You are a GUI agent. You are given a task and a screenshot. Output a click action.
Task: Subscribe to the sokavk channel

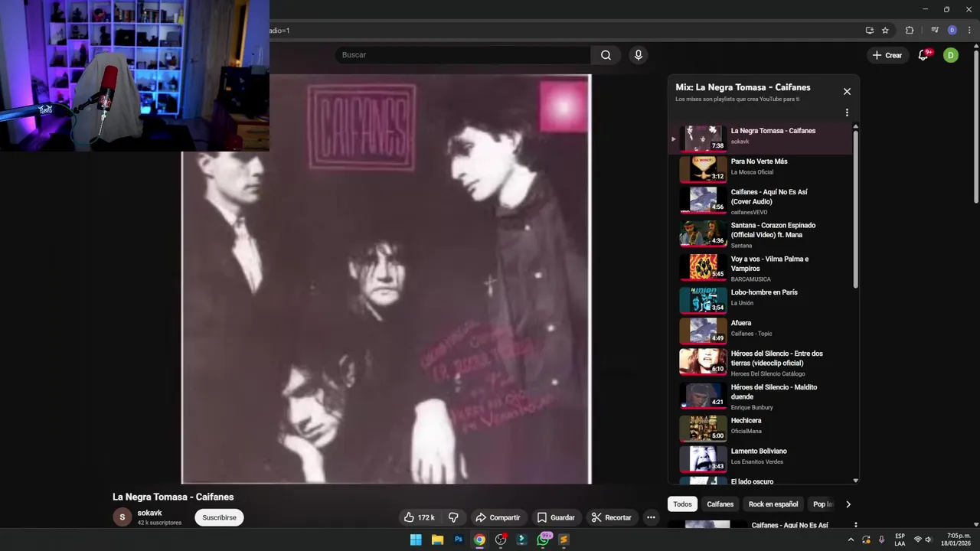point(219,517)
